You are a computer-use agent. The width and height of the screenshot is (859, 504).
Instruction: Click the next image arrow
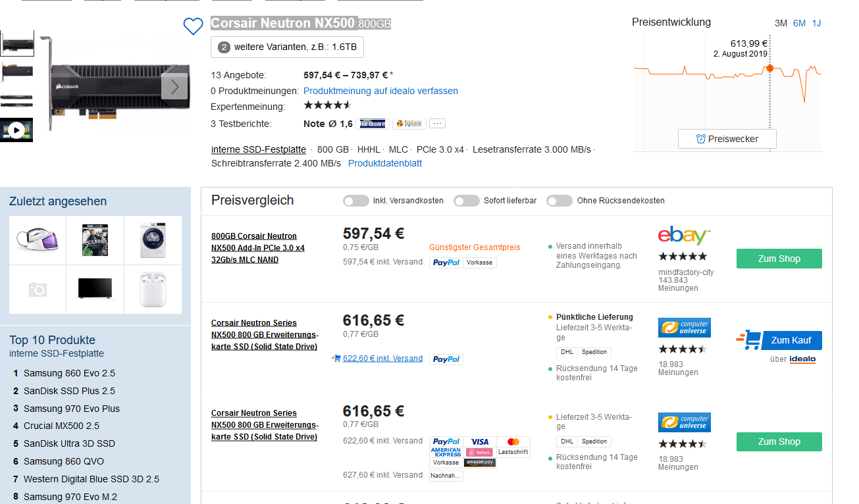tap(174, 86)
